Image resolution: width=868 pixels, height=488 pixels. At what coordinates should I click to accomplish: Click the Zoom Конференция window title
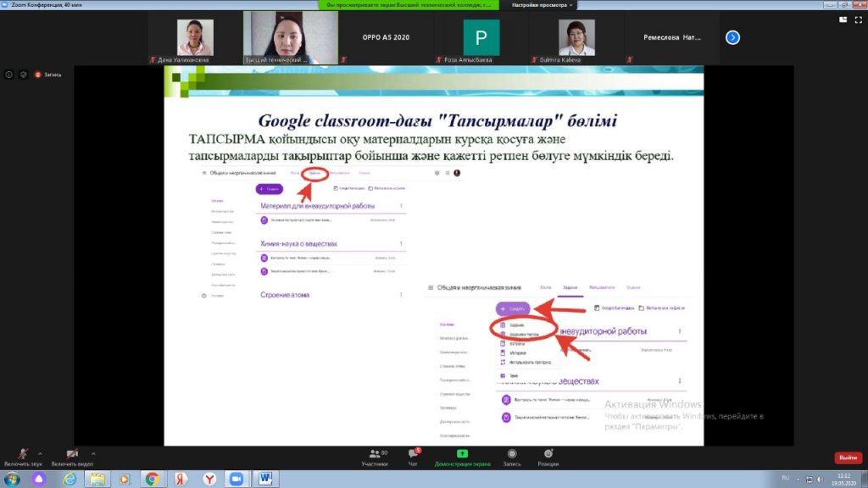(46, 4)
